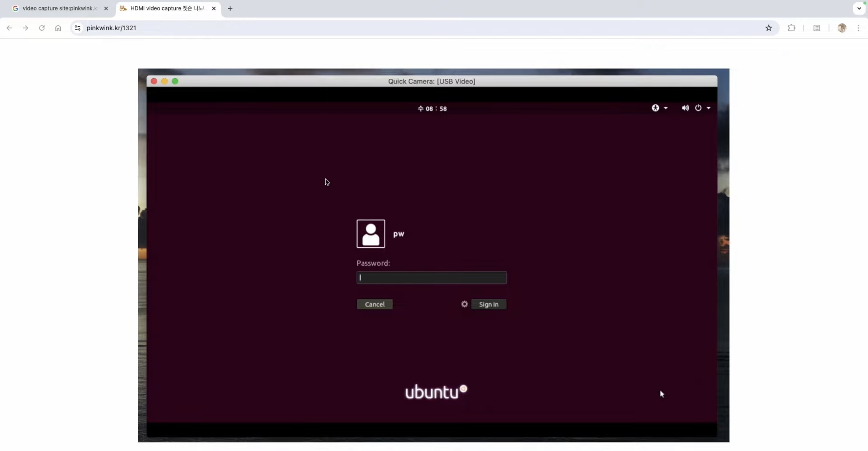Image resolution: width=868 pixels, height=451 pixels.
Task: Focus the Password input field
Action: (x=431, y=278)
